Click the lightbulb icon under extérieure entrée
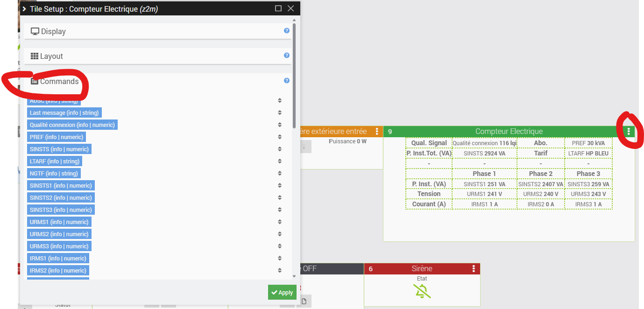 tap(304, 147)
